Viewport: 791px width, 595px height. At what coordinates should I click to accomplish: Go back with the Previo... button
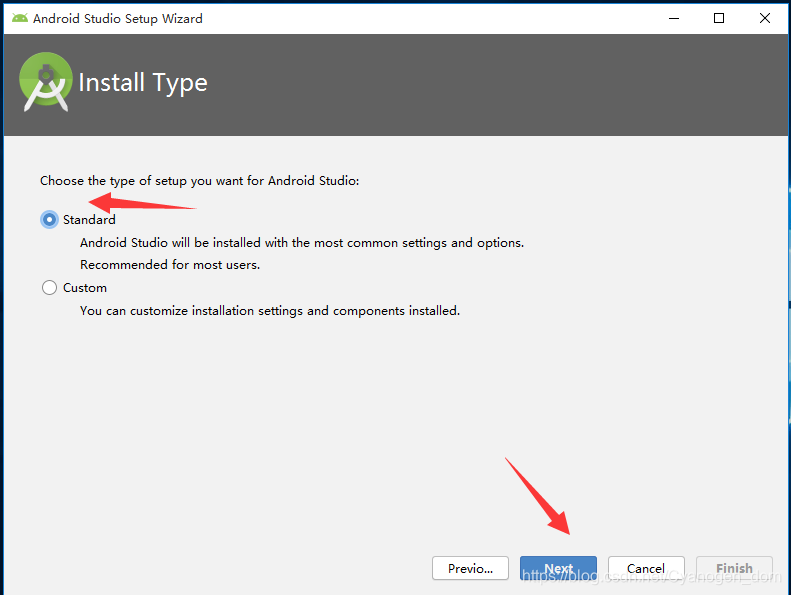(x=470, y=568)
